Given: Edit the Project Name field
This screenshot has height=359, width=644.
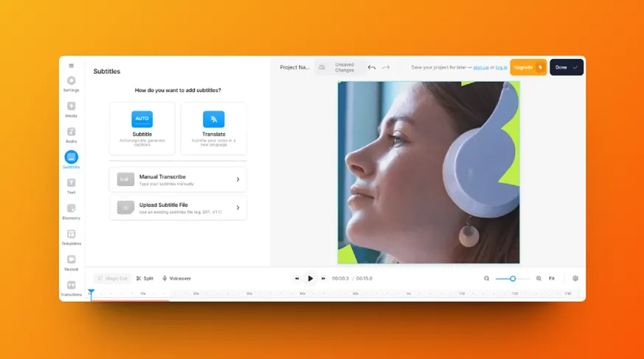Looking at the screenshot, I should click(x=294, y=67).
